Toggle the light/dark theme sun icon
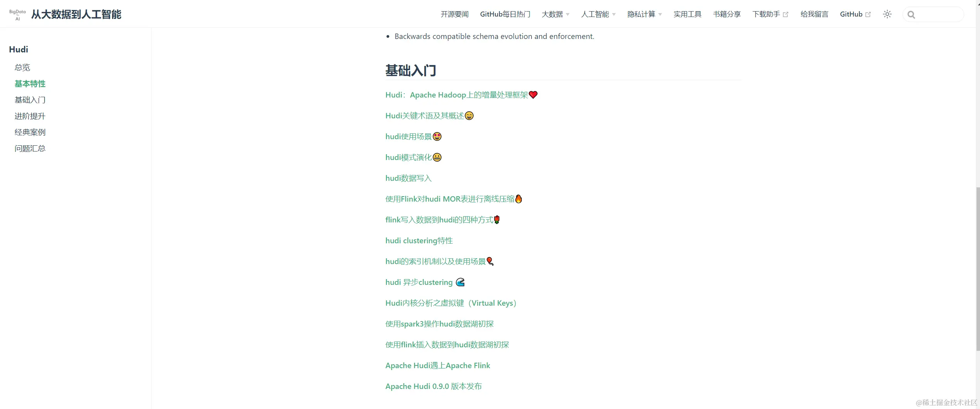This screenshot has width=980, height=409. click(887, 14)
